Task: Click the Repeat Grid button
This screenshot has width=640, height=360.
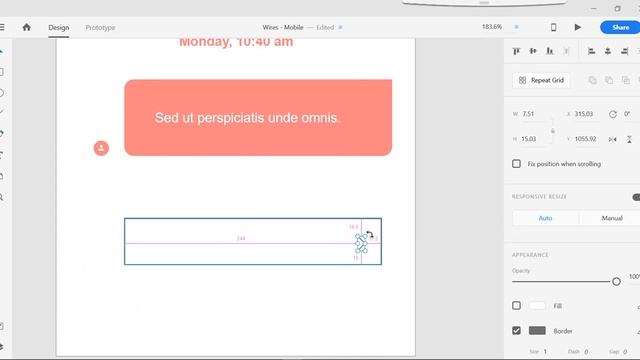Action: [541, 80]
